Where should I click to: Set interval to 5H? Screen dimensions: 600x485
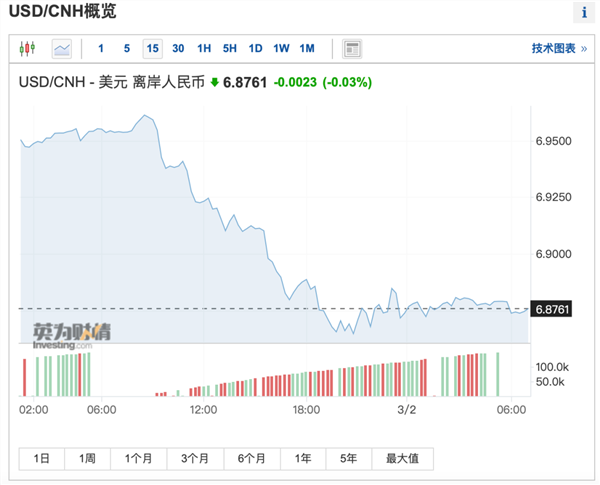[230, 48]
